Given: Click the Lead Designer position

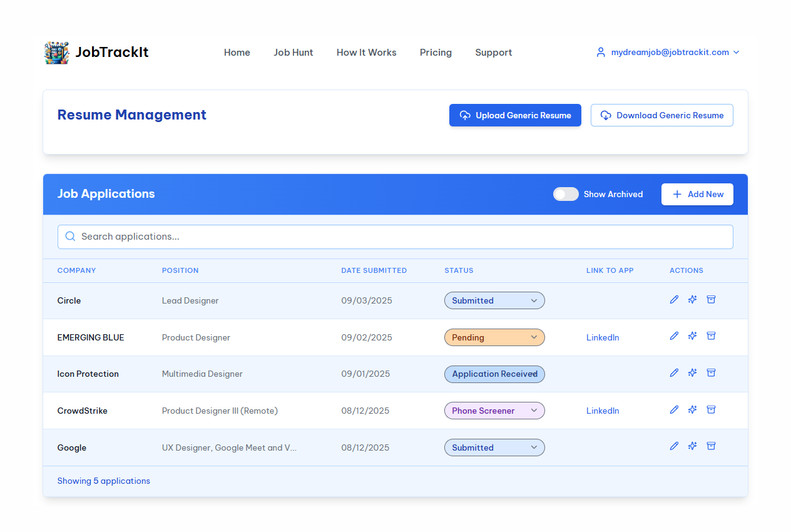Looking at the screenshot, I should click(190, 300).
